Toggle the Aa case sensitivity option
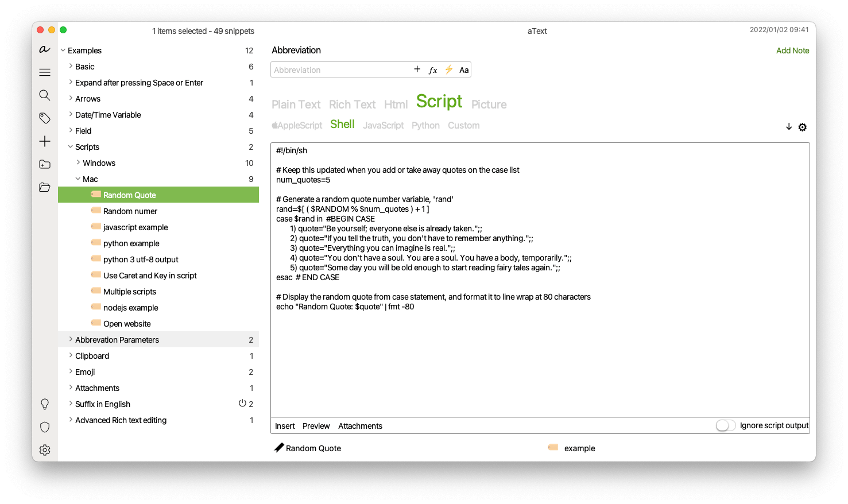The width and height of the screenshot is (848, 504). [x=464, y=70]
